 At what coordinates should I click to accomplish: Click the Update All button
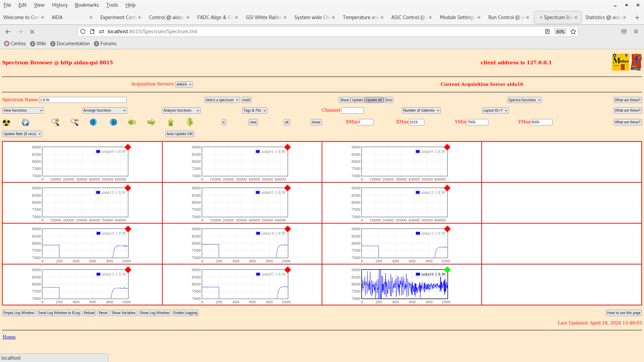coord(374,100)
